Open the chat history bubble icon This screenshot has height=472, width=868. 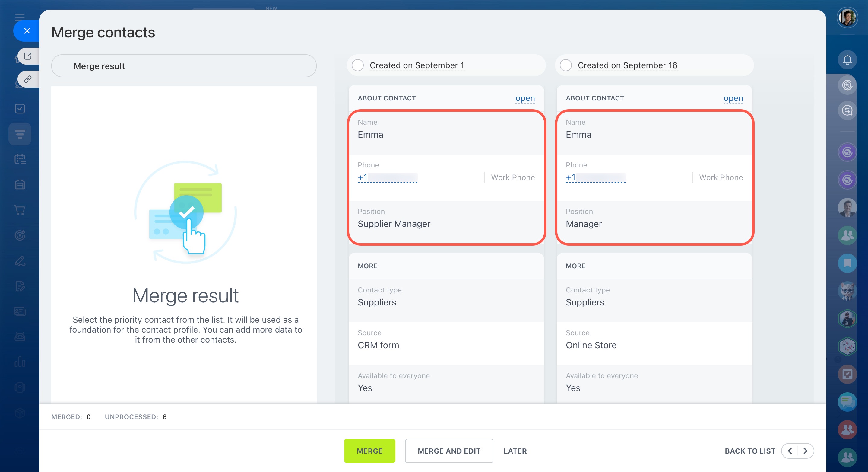tap(847, 110)
